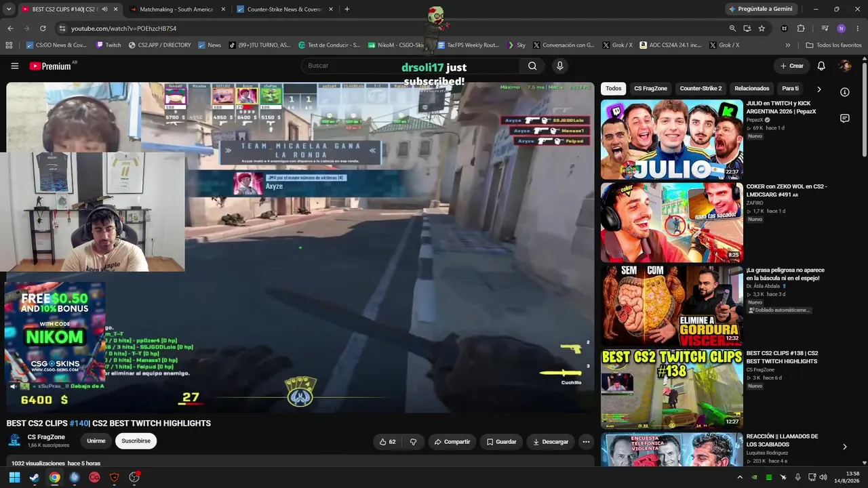Open the Chrome apps grid in bookmarks bar
This screenshot has width=868, height=488.
pos(9,45)
